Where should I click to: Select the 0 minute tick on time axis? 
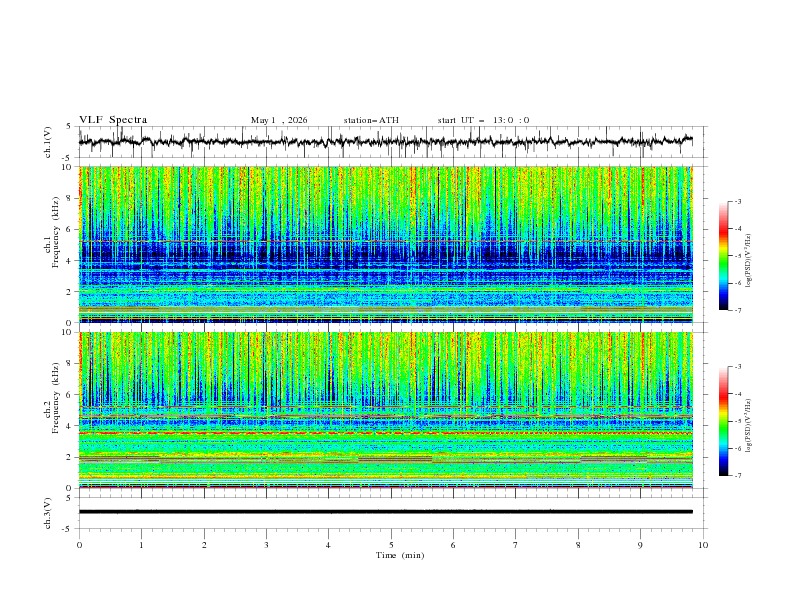79,545
